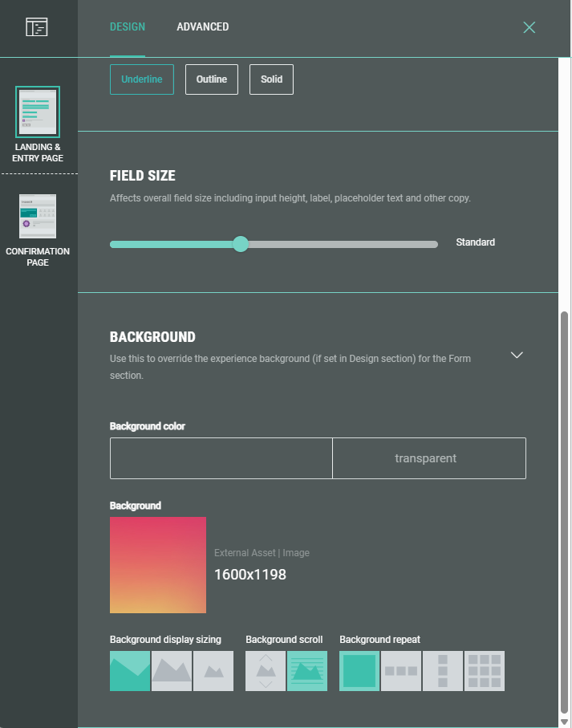This screenshot has width=572, height=728.
Task: Select horizontal background repeat icon
Action: coord(401,671)
